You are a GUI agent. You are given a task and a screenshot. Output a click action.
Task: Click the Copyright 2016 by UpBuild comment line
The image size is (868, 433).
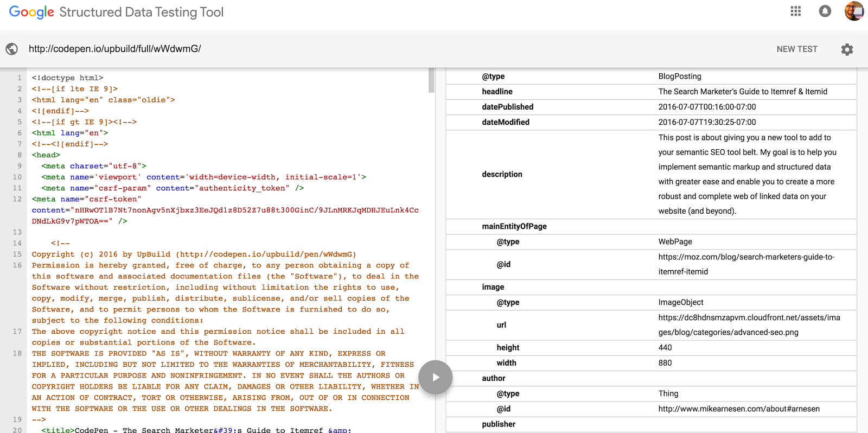[194, 254]
